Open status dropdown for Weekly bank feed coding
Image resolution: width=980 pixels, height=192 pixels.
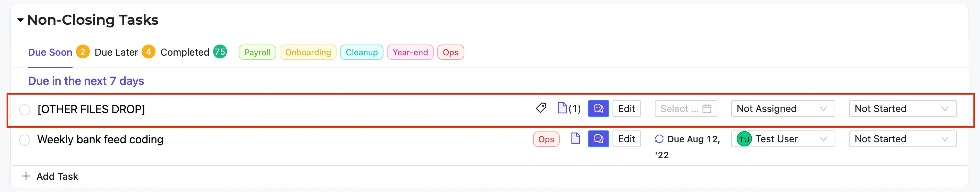[x=902, y=139]
